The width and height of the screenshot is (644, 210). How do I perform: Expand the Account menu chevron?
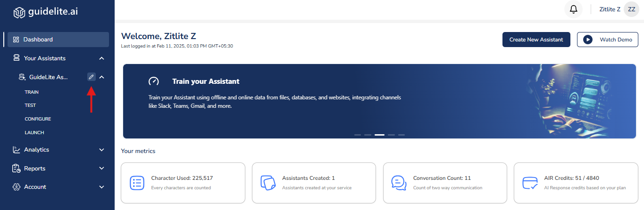point(101,187)
